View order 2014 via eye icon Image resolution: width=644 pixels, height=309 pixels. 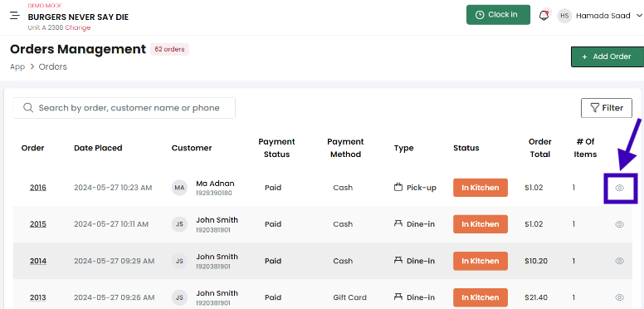[x=620, y=261]
